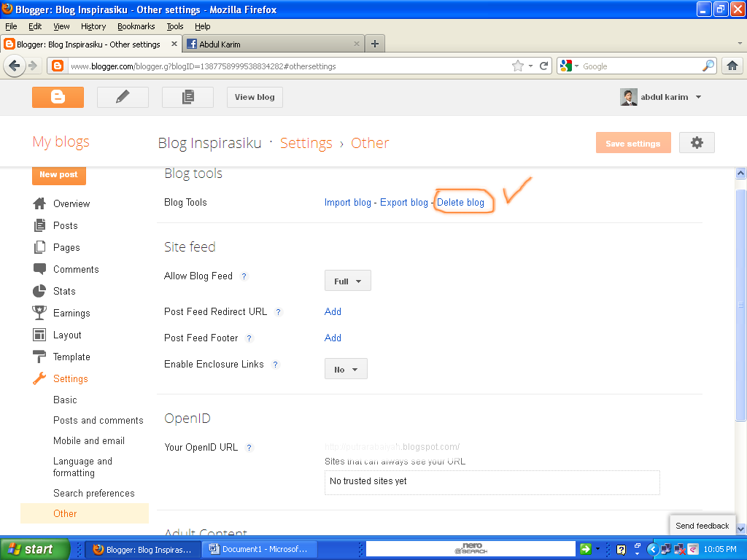747x560 pixels.
Task: Click the Settings wrench icon
Action: tap(39, 378)
